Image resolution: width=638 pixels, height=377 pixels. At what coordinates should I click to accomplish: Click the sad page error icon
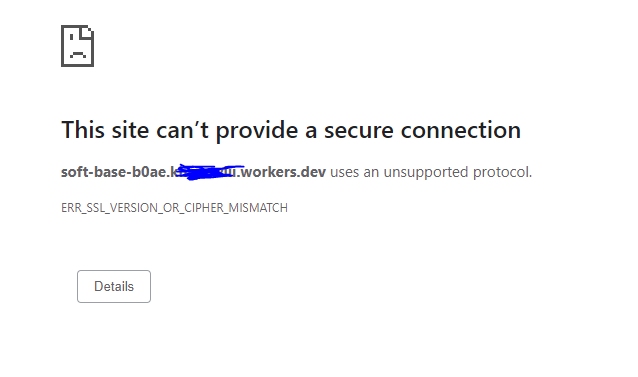77,46
